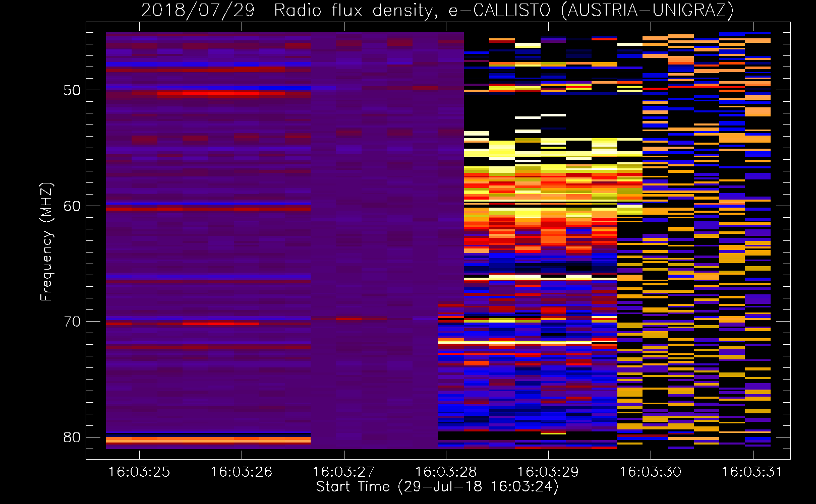Click the 'Start Time (29-Jul-18 16:03:24)' label
Viewport: 816px width, 504px height.
[437, 487]
